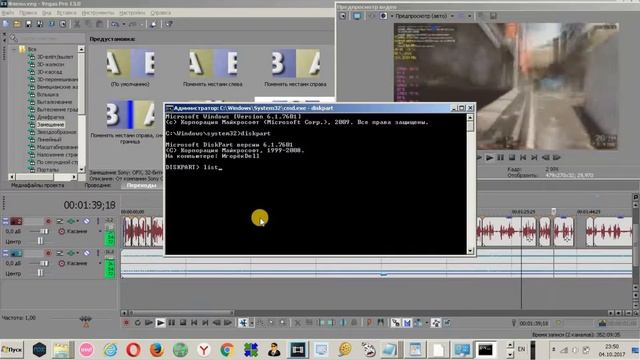Screen dimensions: 640x360
Task: Open auto ripple mode dropdown arrow
Action: pyautogui.click(x=427, y=323)
